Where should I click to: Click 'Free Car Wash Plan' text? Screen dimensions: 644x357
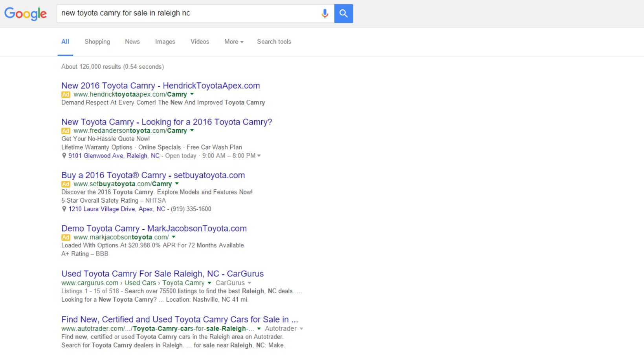(214, 147)
